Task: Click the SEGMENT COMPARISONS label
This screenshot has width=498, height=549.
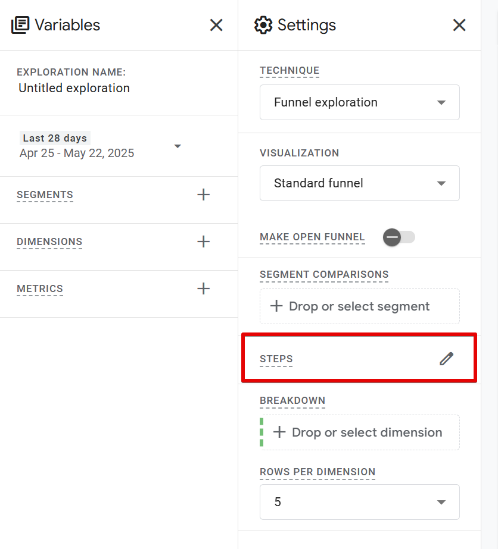Action: click(x=324, y=274)
